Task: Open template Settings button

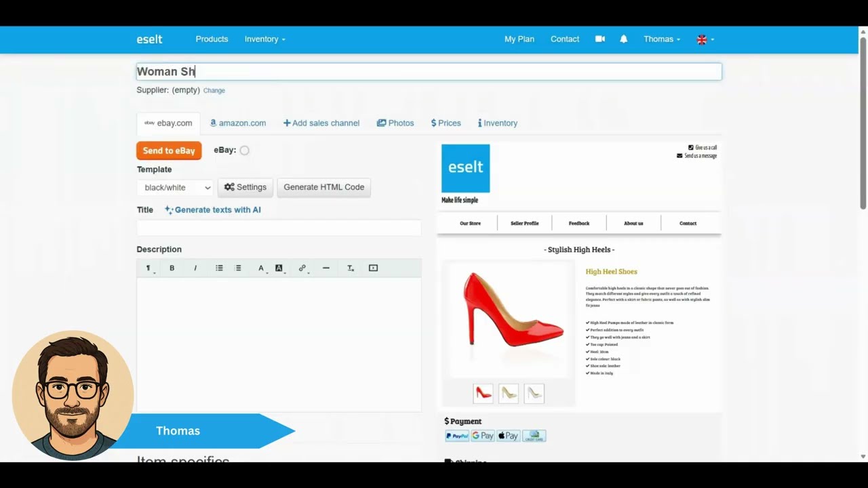Action: tap(245, 188)
